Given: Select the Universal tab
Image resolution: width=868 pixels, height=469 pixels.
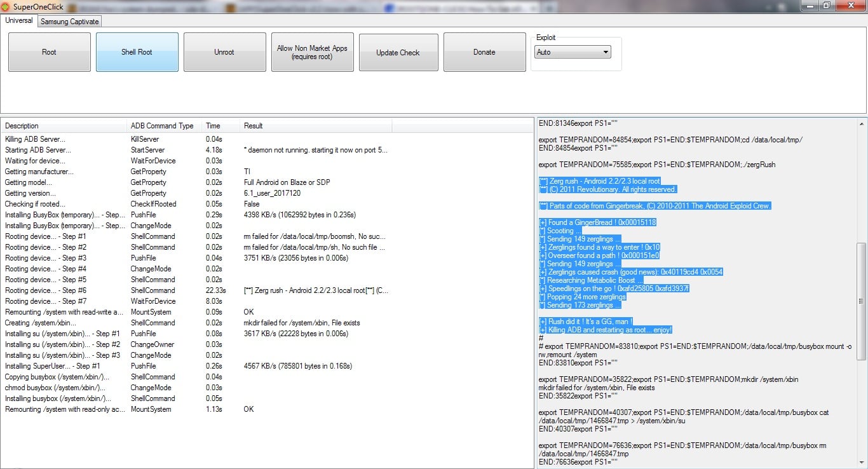Looking at the screenshot, I should pyautogui.click(x=19, y=21).
